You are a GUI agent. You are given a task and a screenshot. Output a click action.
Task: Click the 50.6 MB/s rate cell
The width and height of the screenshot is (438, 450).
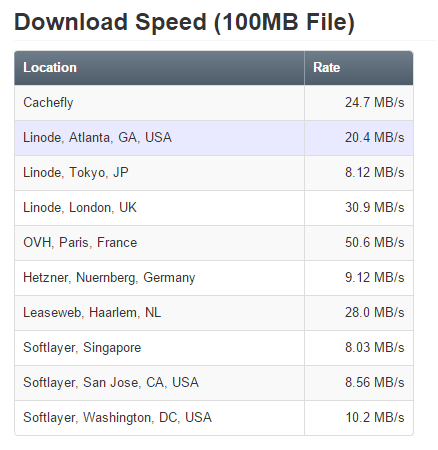pyautogui.click(x=359, y=243)
